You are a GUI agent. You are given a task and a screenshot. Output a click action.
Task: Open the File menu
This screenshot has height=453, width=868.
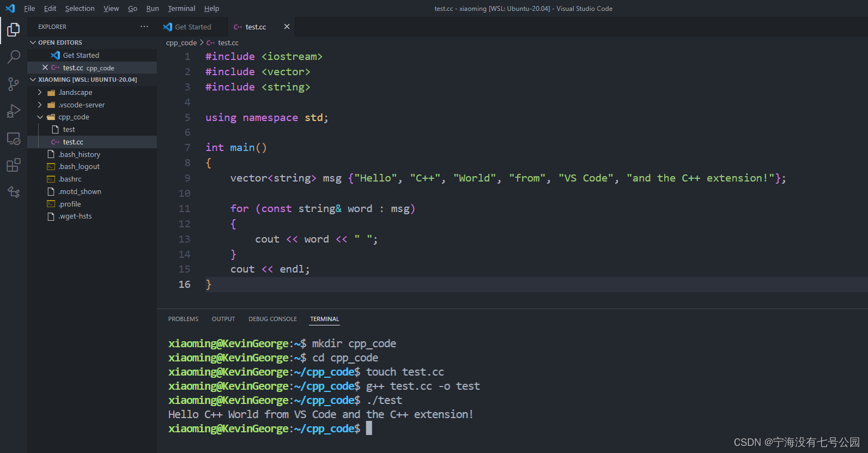point(29,8)
